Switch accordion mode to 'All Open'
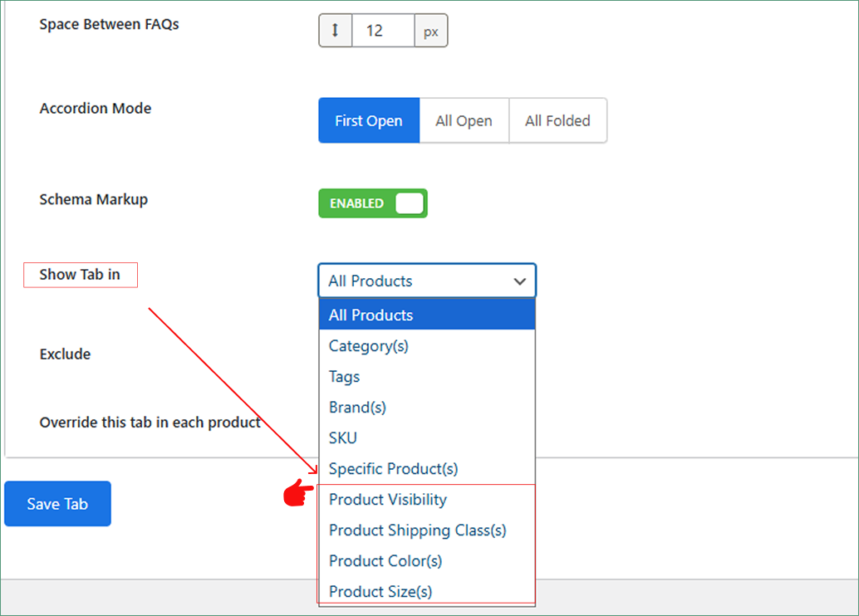This screenshot has height=616, width=859. pos(464,120)
